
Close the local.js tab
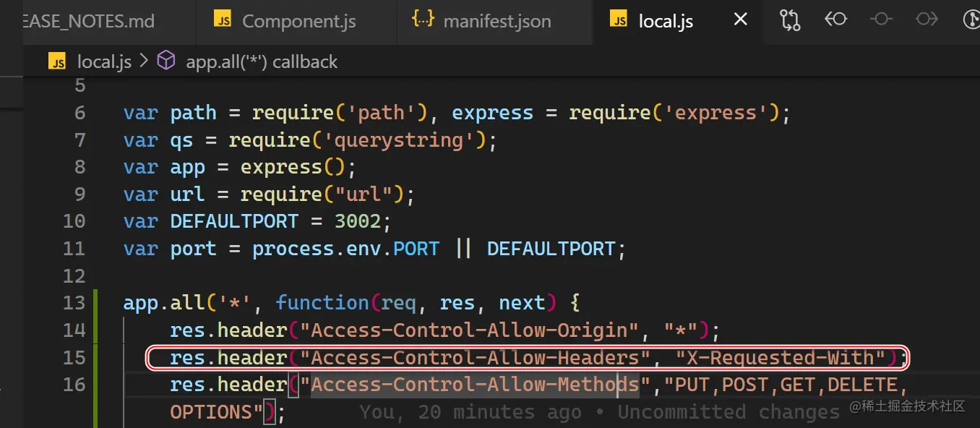coord(741,20)
